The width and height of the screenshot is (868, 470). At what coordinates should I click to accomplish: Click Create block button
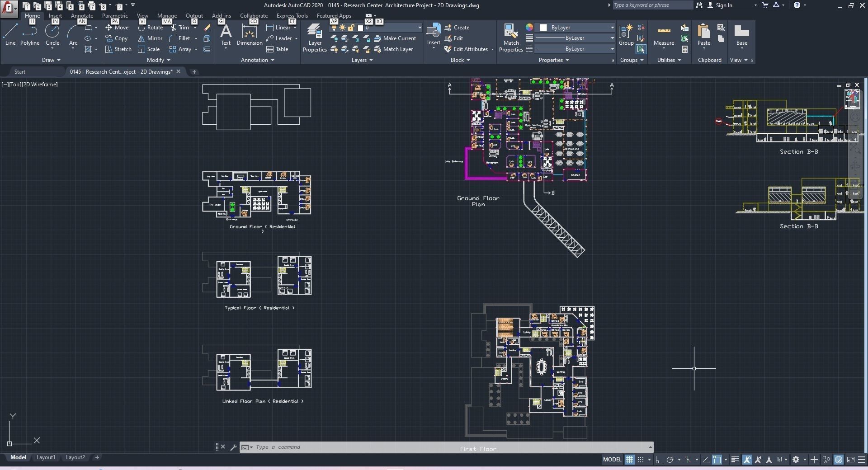[x=457, y=28]
